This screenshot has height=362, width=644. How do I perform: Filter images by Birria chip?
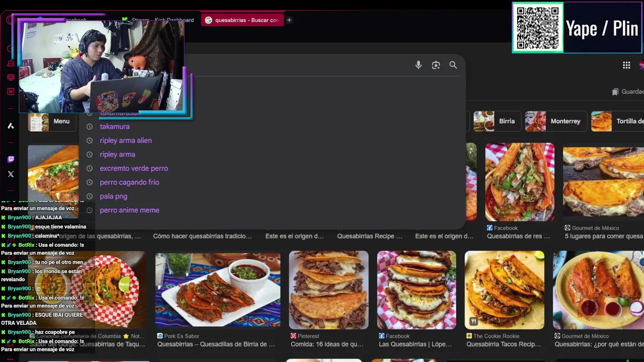(497, 121)
